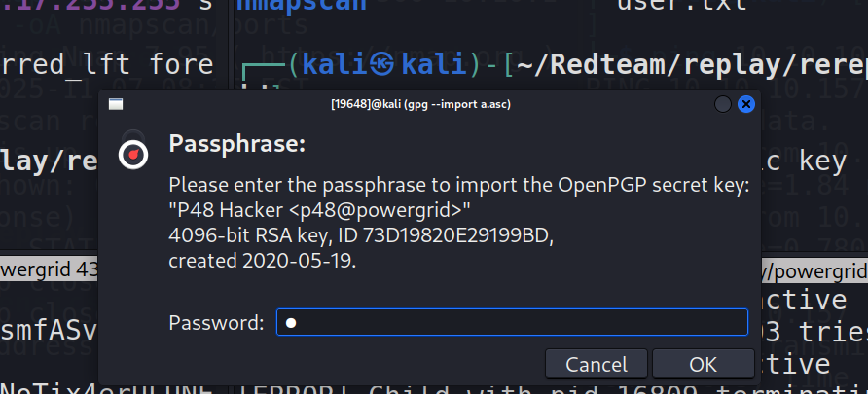
Task: Click the round dark titlebar button beside close
Action: pos(723,103)
